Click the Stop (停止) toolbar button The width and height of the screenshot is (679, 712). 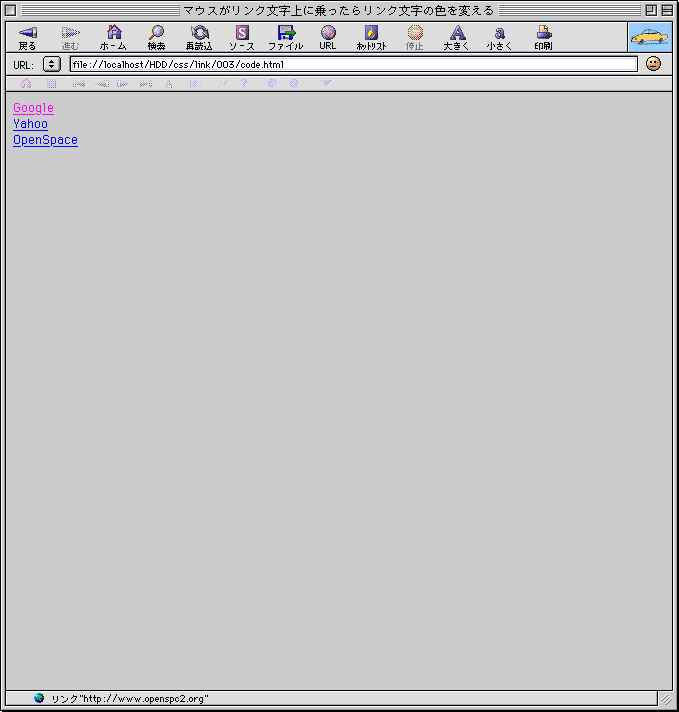tap(415, 38)
